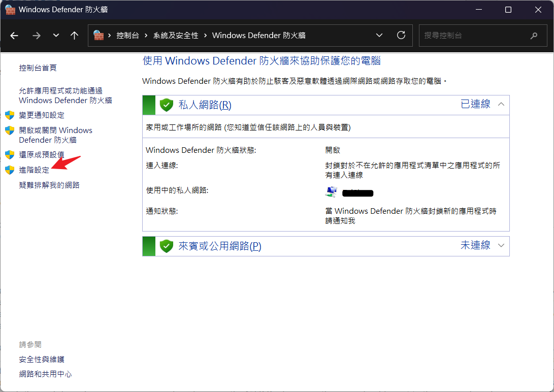The width and height of the screenshot is (554, 392).
Task: Select 系統及安全性 in the breadcrumb
Action: pos(175,36)
